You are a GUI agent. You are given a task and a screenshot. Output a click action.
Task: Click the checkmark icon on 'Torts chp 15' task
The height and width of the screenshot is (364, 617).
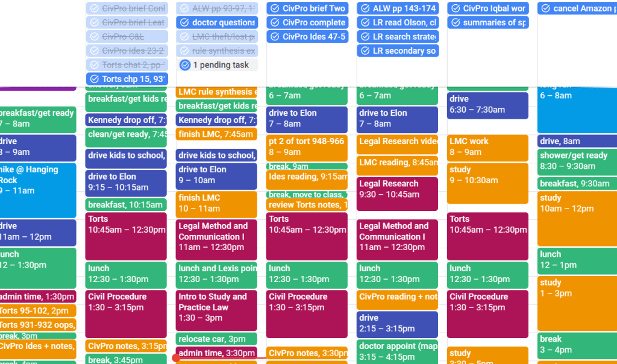[x=94, y=79]
